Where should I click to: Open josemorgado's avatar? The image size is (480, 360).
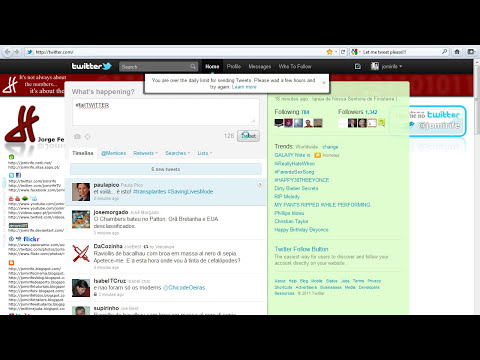[81, 219]
